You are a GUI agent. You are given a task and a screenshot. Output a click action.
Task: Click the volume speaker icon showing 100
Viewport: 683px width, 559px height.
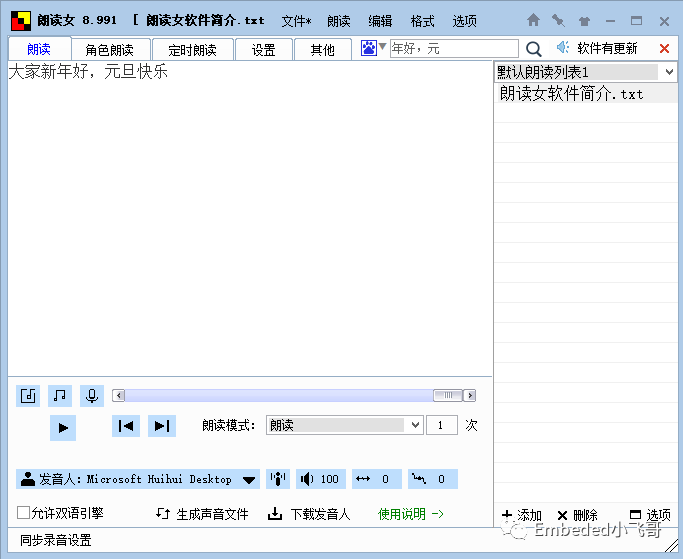click(307, 479)
